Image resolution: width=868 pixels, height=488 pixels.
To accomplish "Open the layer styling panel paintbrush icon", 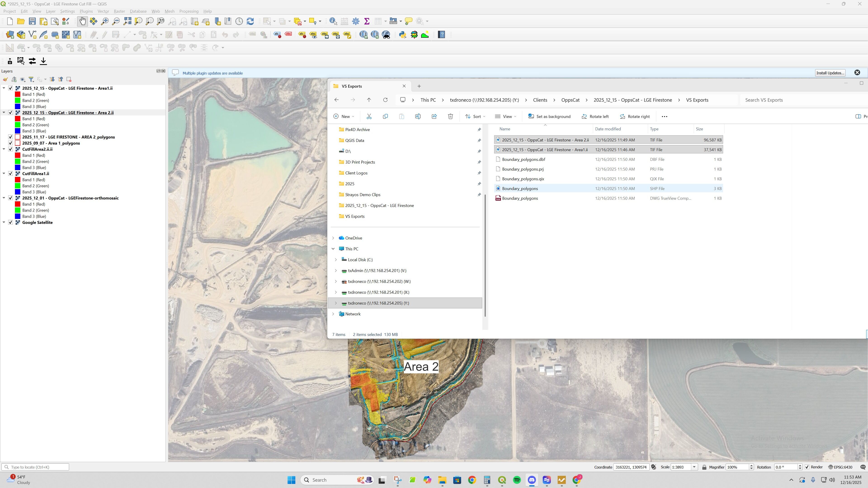I will point(5,80).
